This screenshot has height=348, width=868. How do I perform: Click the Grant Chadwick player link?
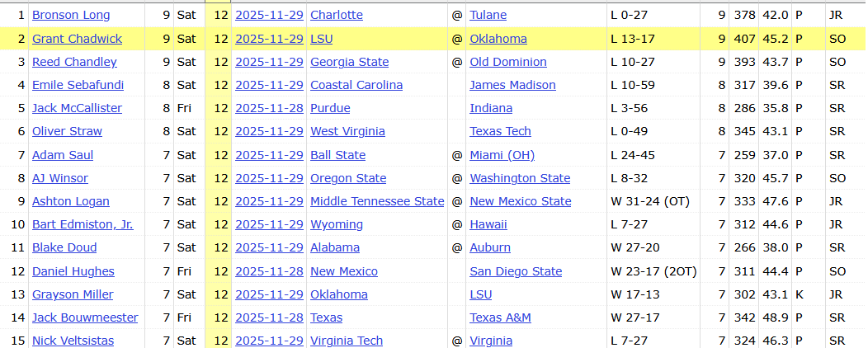pyautogui.click(x=76, y=39)
